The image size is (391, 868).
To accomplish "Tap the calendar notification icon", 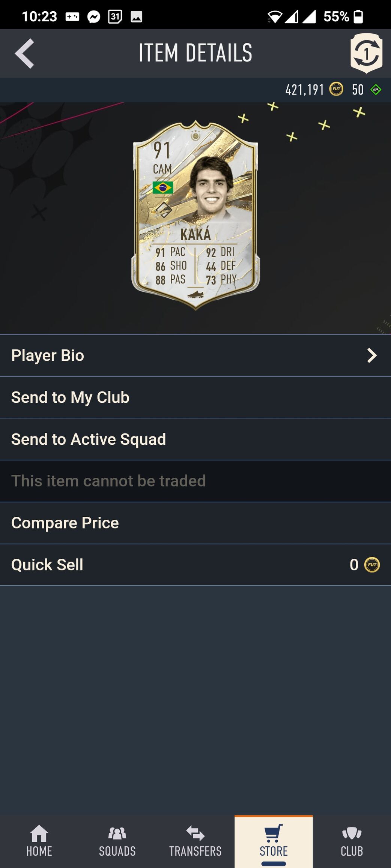I will (x=115, y=16).
